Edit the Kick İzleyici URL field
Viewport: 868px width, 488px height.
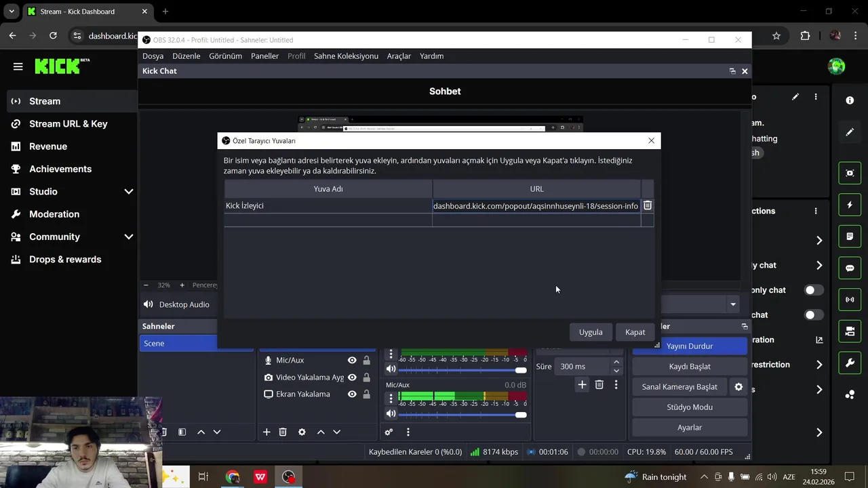tap(536, 205)
